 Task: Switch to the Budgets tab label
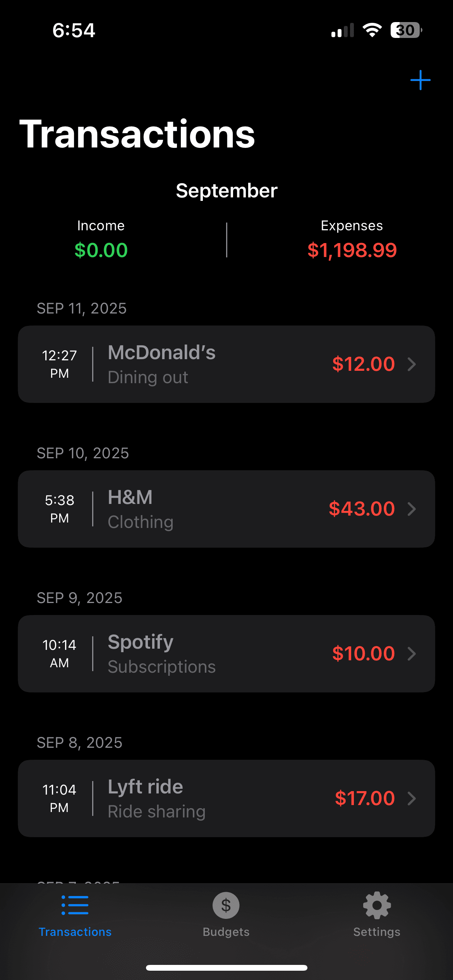pyautogui.click(x=226, y=932)
